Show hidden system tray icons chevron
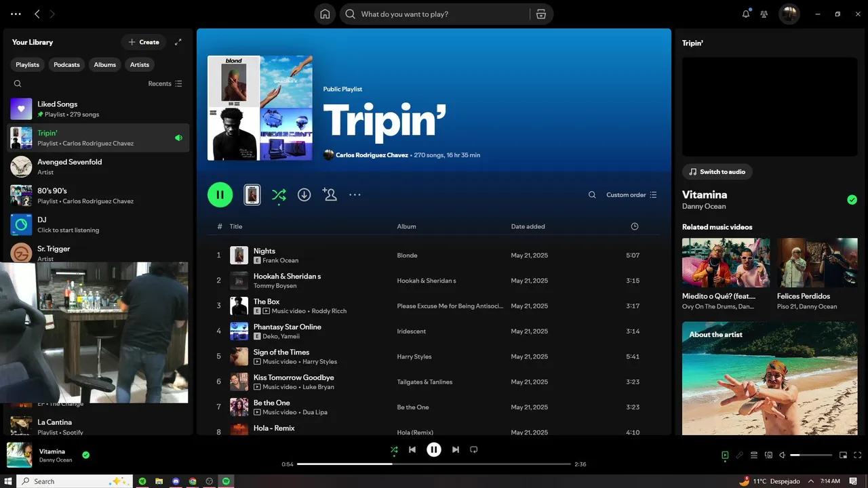This screenshot has width=868, height=488. [x=810, y=481]
